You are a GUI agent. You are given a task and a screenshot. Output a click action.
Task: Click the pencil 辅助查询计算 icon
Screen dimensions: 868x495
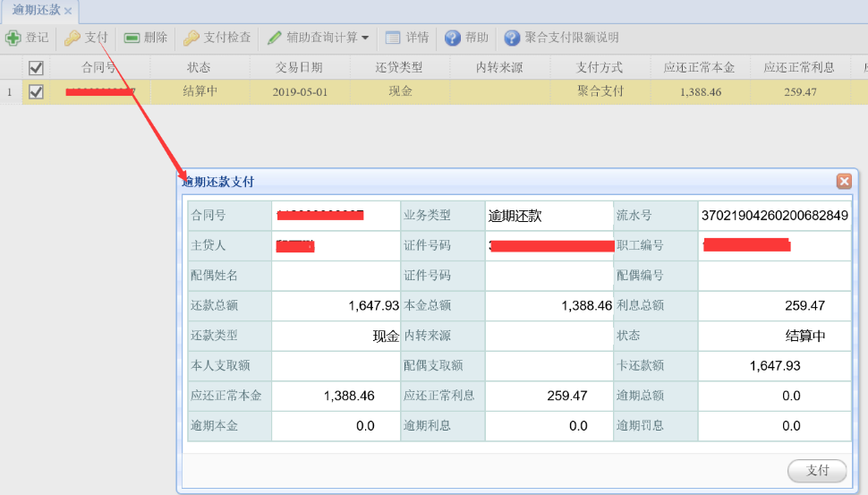(x=274, y=38)
